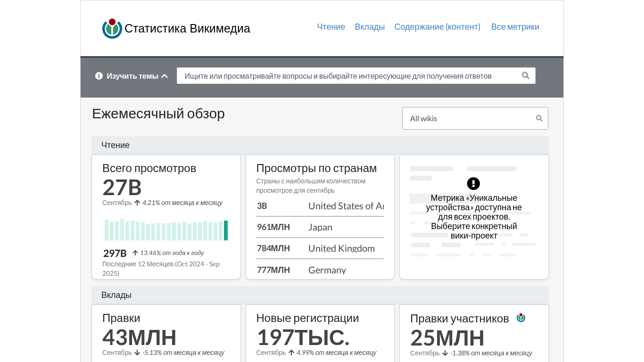Click the search icon in All wikis box
The width and height of the screenshot is (644, 362).
539,118
